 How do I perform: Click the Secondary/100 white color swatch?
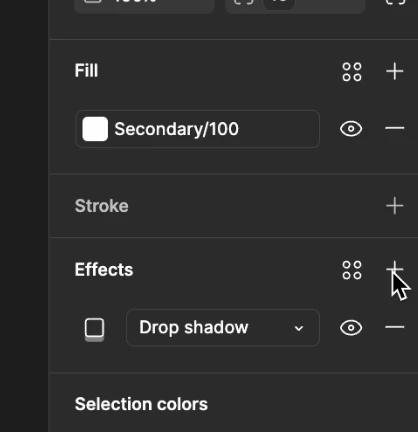coord(95,129)
